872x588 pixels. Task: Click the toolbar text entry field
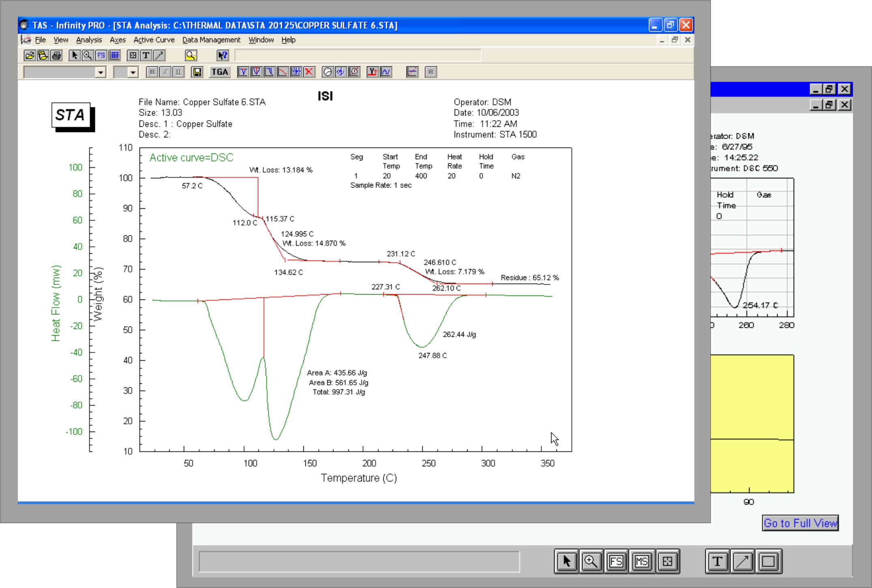[x=357, y=55]
